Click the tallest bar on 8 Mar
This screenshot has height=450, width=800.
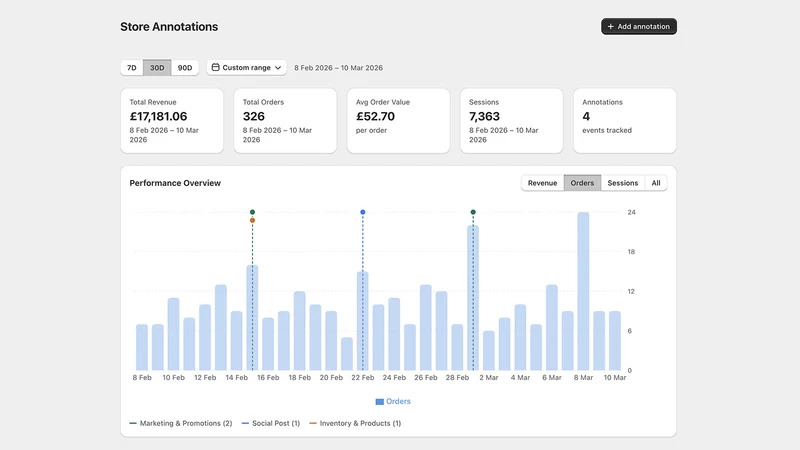583,291
